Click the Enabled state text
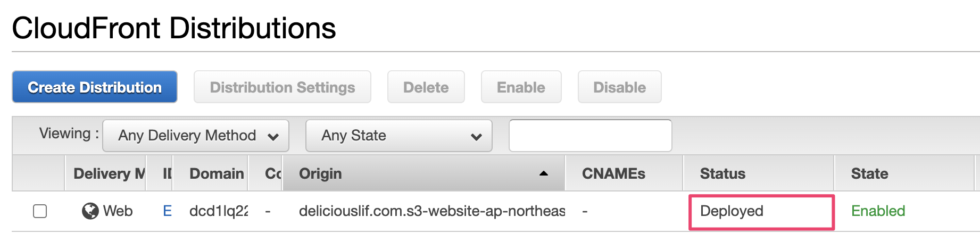 point(878,211)
